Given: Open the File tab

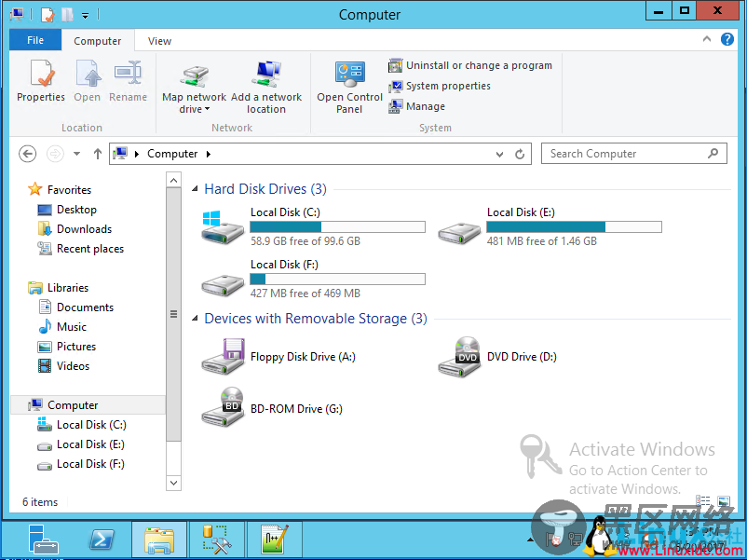Looking at the screenshot, I should point(35,40).
